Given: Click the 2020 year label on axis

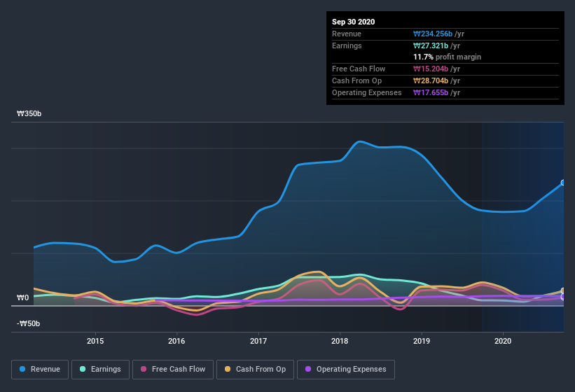Looking at the screenshot, I should click(x=503, y=341).
